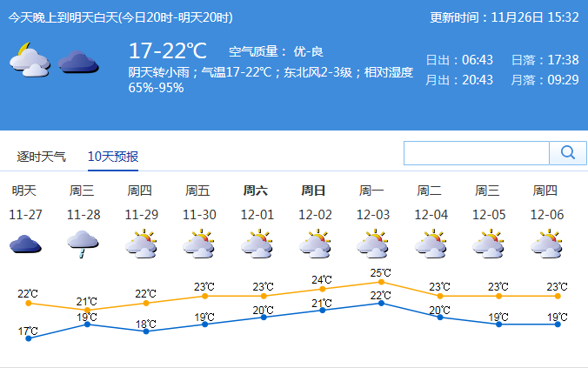Image resolution: width=588 pixels, height=368 pixels.
Task: Click the 更新时间 timestamp text
Action: pyautogui.click(x=504, y=17)
